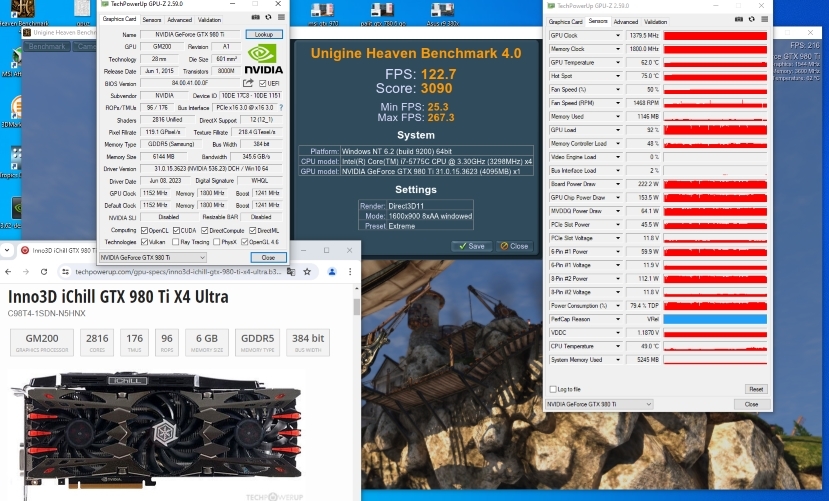Open Chrome three-dot menu
The width and height of the screenshot is (829, 501).
pos(349,272)
